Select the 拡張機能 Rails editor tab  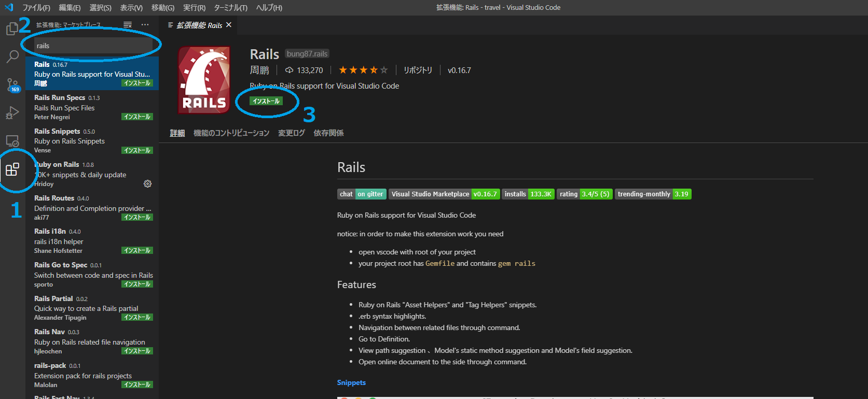199,25
